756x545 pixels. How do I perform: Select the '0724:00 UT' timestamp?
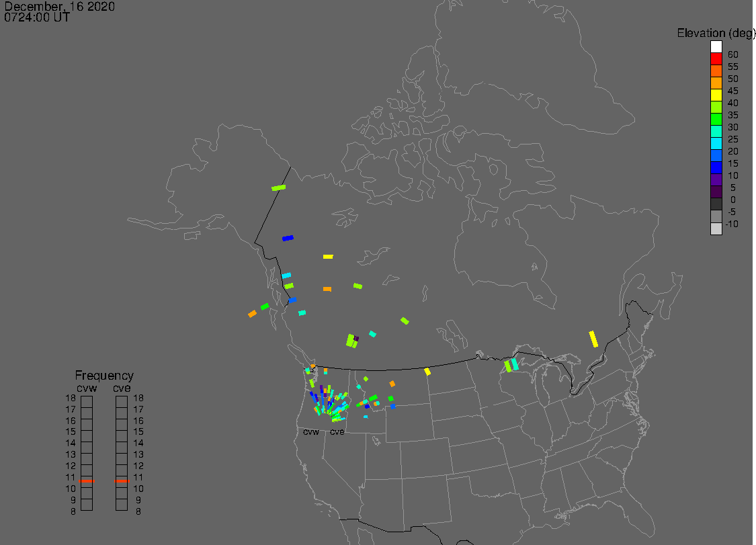pyautogui.click(x=37, y=17)
